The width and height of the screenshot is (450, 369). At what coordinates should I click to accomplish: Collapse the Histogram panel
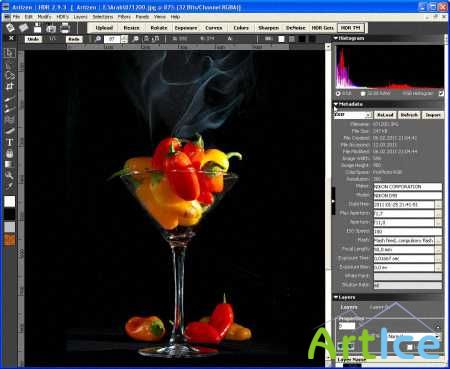pyautogui.click(x=336, y=38)
